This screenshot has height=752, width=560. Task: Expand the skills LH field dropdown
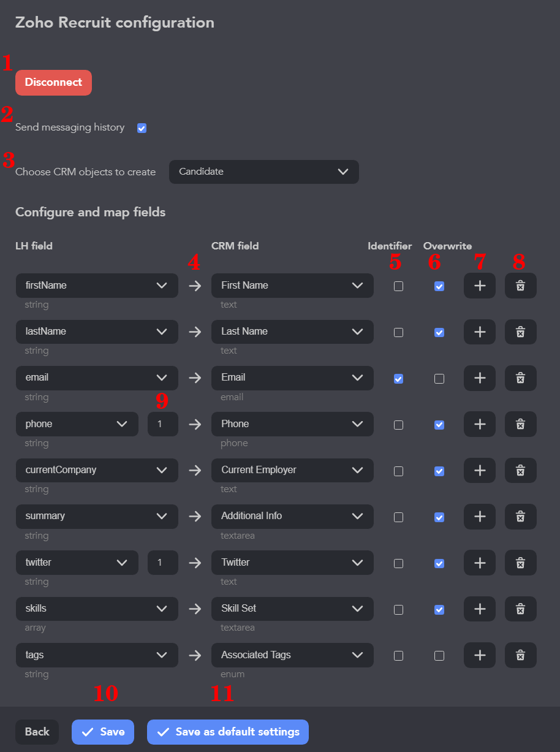pos(97,609)
